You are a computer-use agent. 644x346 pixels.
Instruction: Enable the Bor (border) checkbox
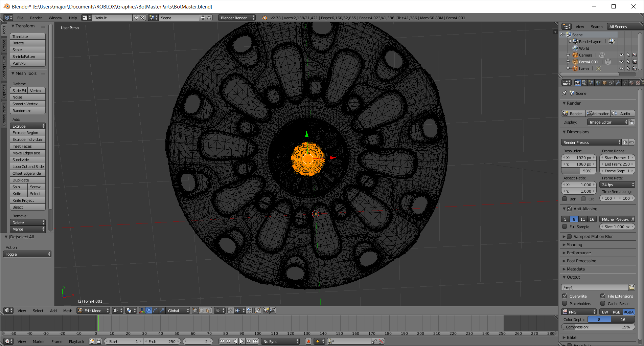[x=565, y=199]
